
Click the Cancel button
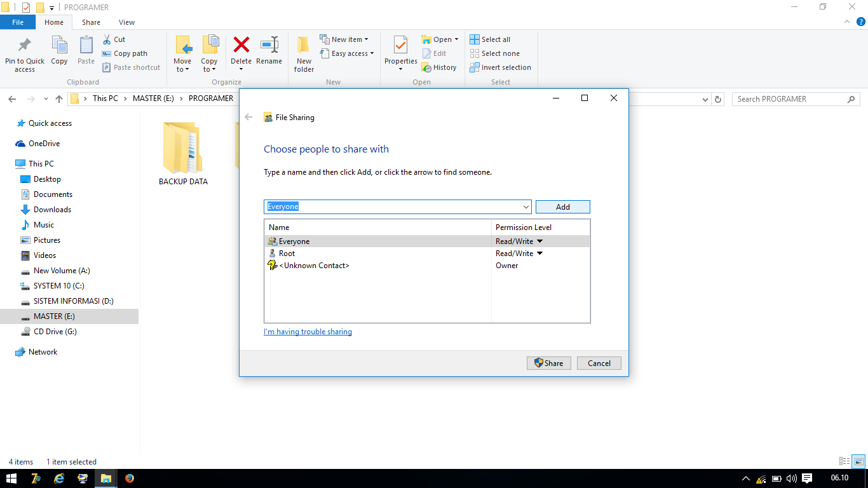[599, 363]
